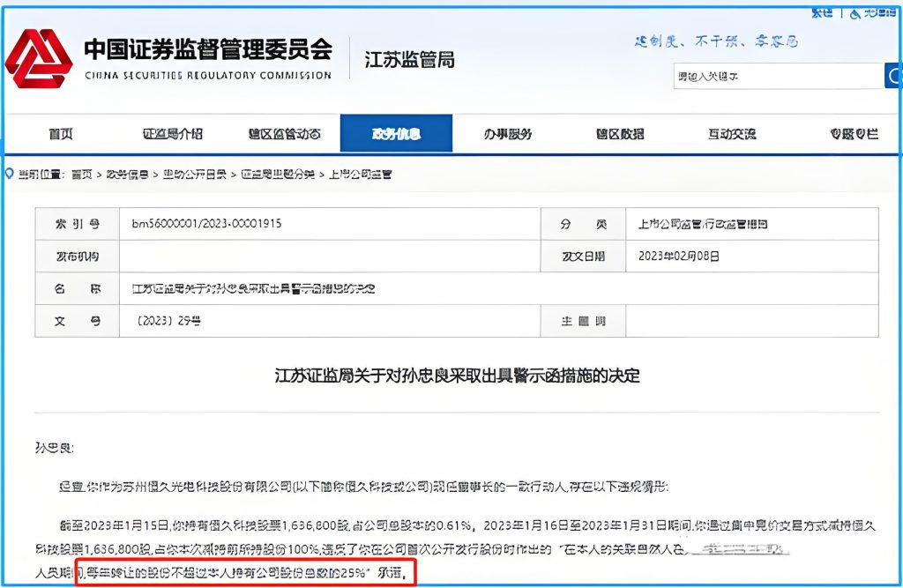Image resolution: width=903 pixels, height=588 pixels.
Task: Open 辖区数据 in the navigation bar
Action: (620, 134)
